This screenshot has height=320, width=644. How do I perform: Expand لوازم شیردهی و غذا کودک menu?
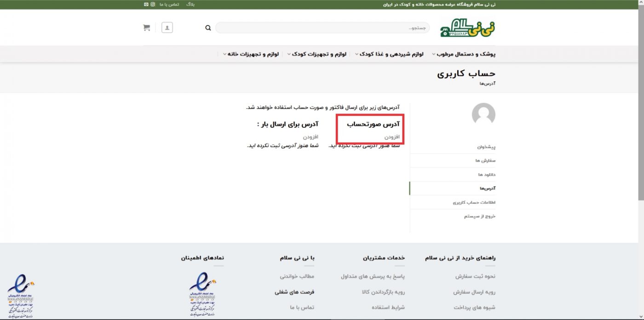pos(392,54)
